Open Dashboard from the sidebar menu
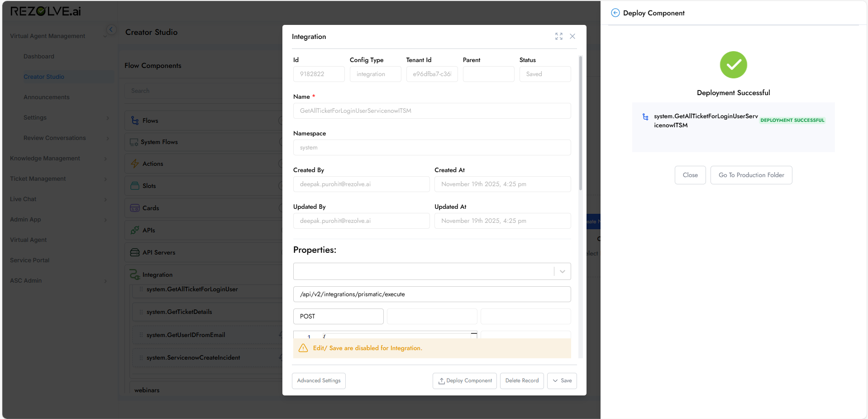Viewport: 868px width, 419px height. (x=39, y=57)
